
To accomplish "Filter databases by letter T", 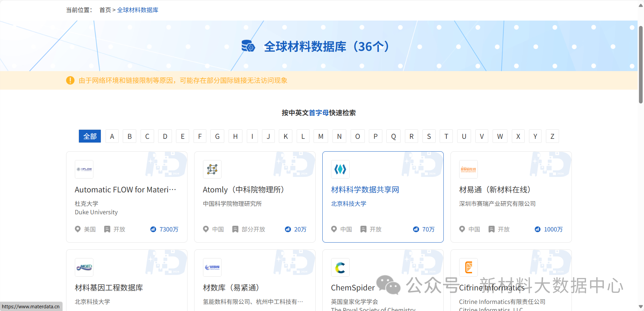I will 446,136.
